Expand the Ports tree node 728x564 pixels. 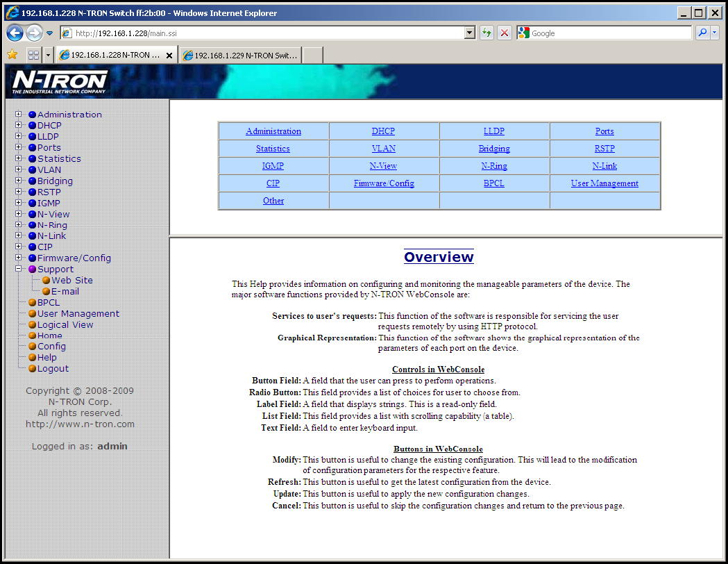pos(18,147)
